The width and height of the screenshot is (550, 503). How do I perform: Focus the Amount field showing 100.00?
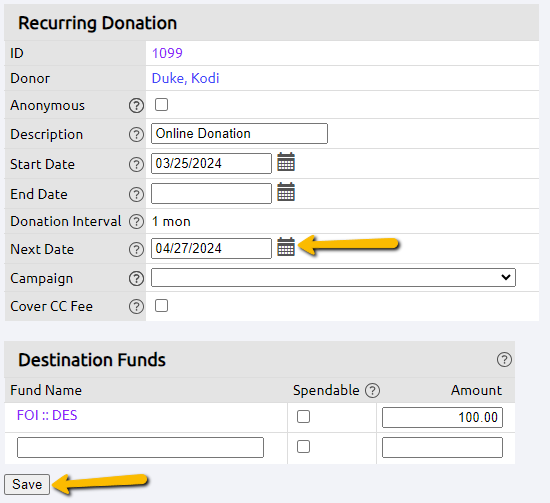pyautogui.click(x=442, y=417)
